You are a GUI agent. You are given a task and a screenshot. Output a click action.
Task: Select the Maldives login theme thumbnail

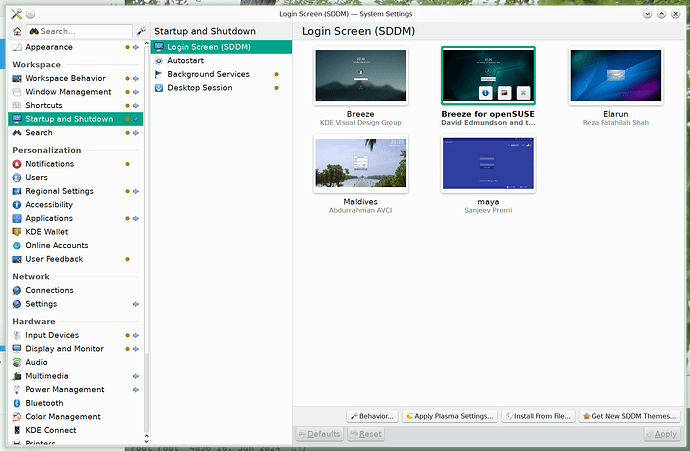pyautogui.click(x=360, y=163)
